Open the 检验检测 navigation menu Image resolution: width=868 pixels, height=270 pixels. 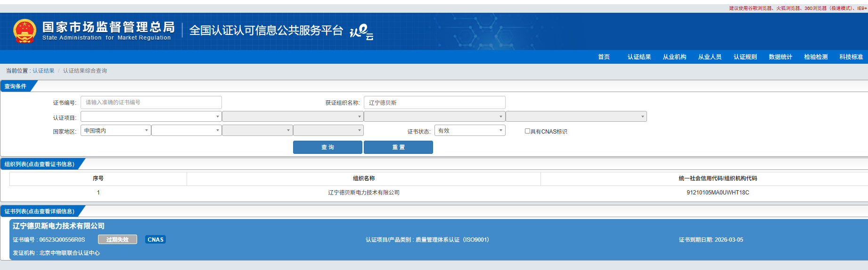(x=816, y=57)
